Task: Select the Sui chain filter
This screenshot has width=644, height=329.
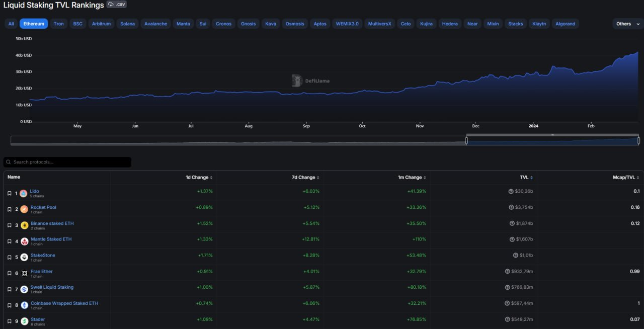Action: [x=203, y=24]
